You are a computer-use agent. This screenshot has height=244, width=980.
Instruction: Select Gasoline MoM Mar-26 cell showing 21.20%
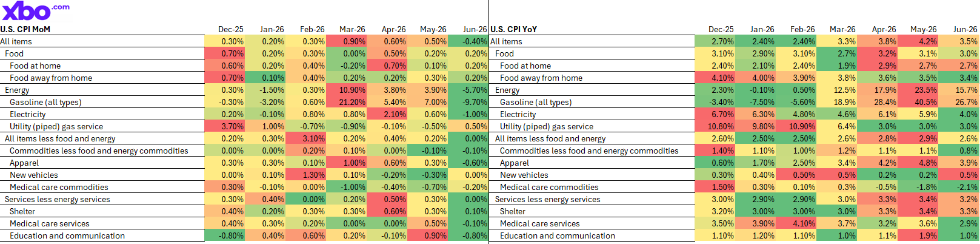(346, 102)
